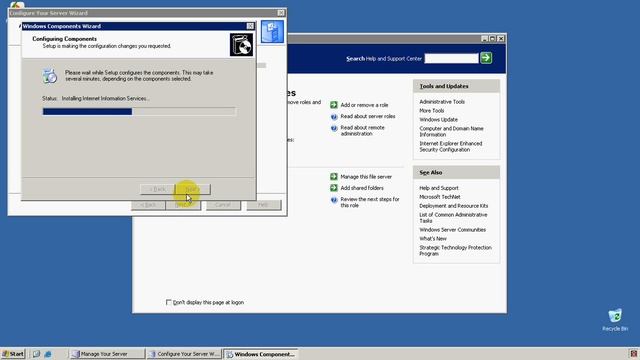Viewport: 640px width, 360px height.
Task: Click the Search Help and Support Center field
Action: (451, 58)
